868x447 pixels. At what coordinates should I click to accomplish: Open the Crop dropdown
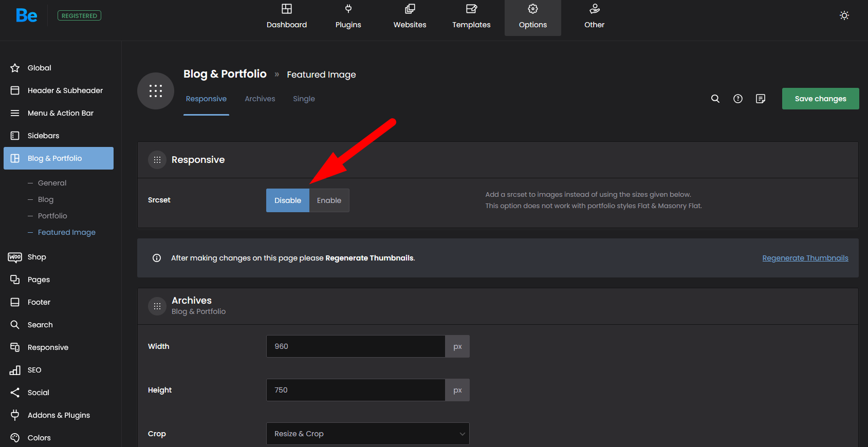click(368, 434)
